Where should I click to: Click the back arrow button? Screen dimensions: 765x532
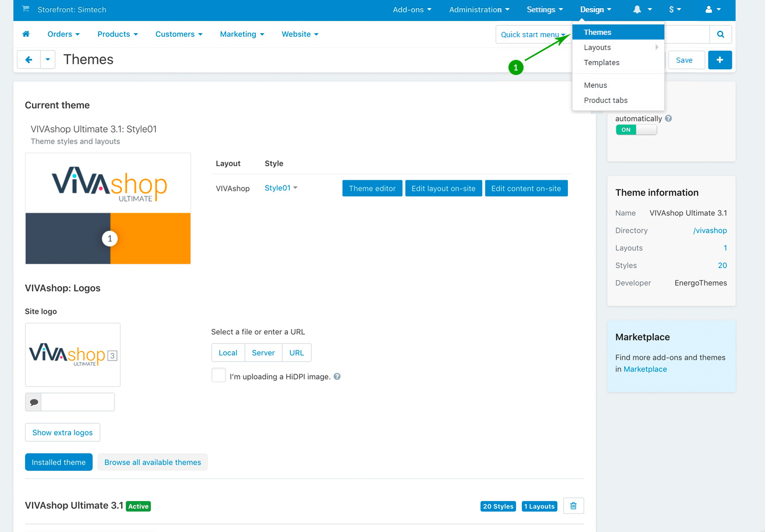tap(29, 59)
